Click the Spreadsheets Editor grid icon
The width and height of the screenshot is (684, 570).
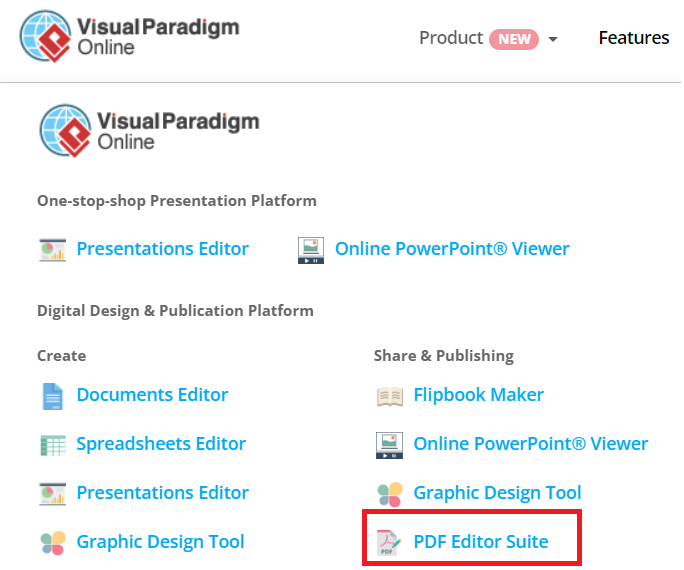(x=53, y=444)
